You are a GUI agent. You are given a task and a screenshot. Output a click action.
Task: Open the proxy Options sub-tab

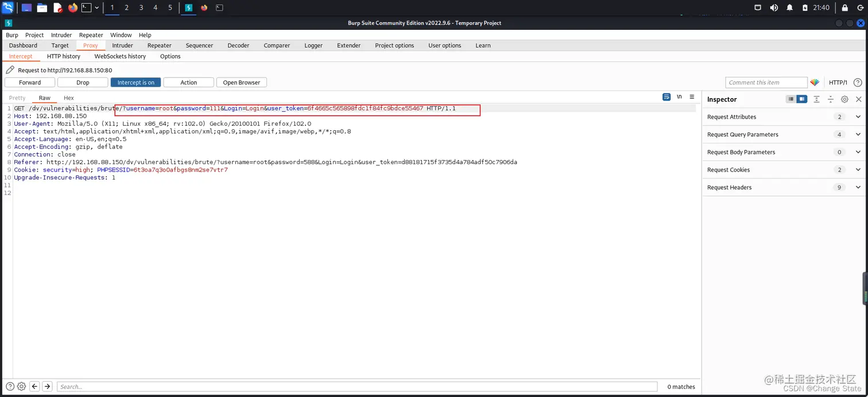[170, 56]
